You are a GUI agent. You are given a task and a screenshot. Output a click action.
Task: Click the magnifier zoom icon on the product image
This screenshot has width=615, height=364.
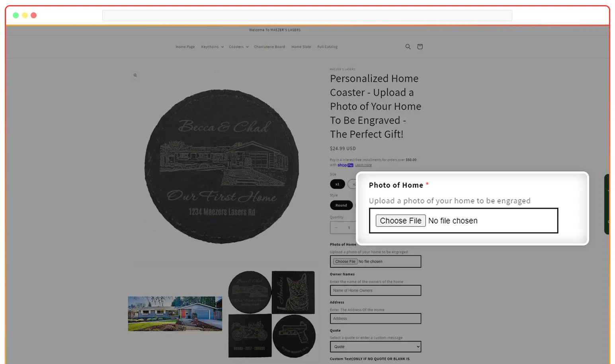click(135, 75)
